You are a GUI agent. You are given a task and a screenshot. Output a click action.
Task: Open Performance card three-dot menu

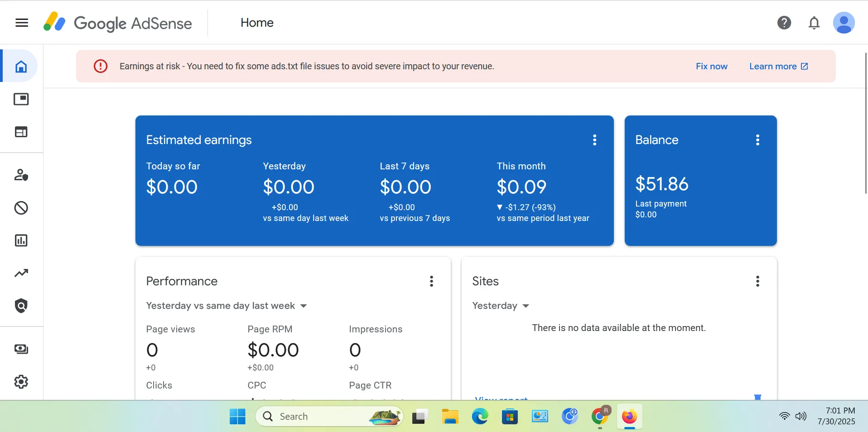(x=431, y=281)
